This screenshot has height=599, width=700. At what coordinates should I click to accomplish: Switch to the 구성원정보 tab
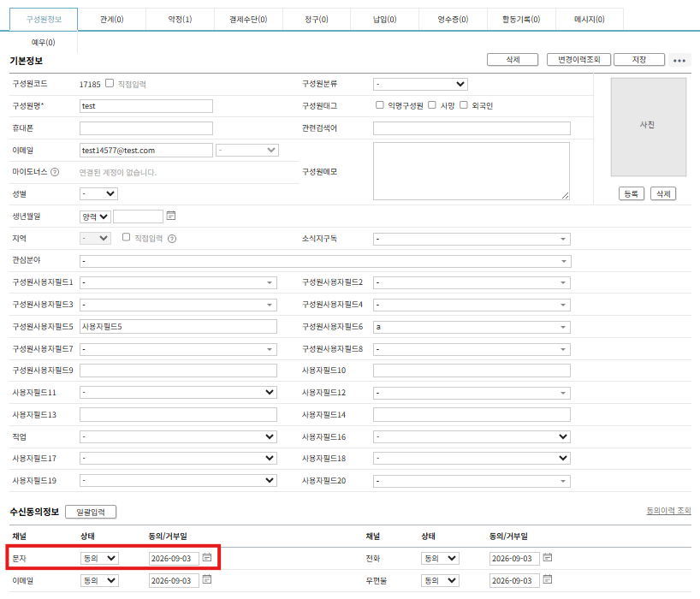44,19
